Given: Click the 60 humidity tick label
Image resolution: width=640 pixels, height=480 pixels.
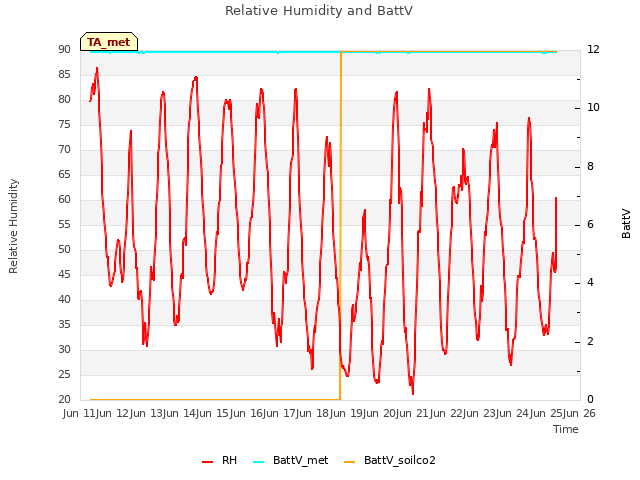Looking at the screenshot, I should pyautogui.click(x=64, y=199).
